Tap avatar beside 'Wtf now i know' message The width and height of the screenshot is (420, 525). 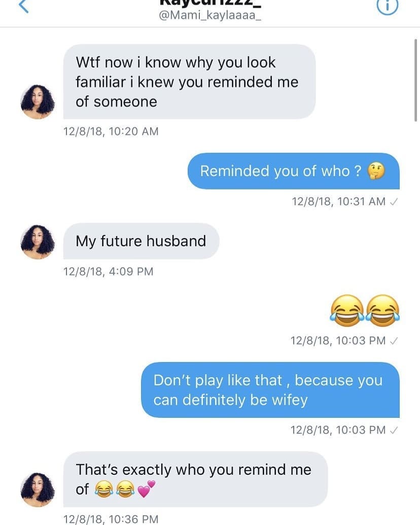coord(38,102)
